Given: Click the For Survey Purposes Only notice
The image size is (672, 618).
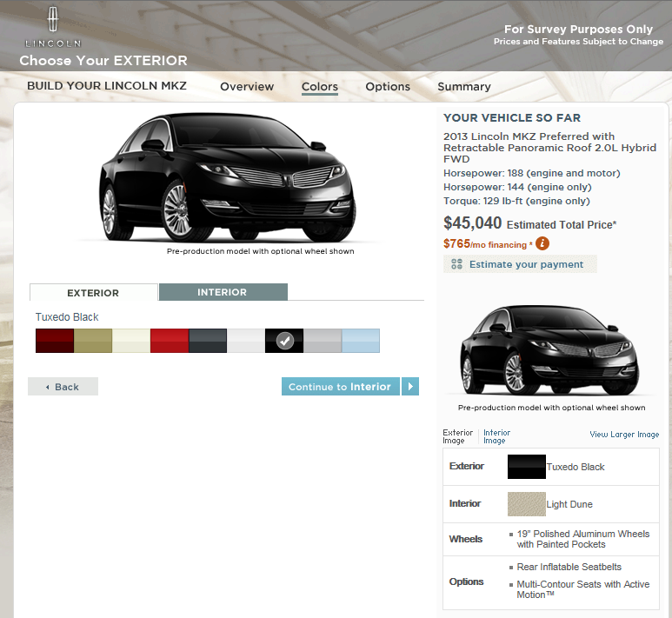Looking at the screenshot, I should pyautogui.click(x=578, y=30).
